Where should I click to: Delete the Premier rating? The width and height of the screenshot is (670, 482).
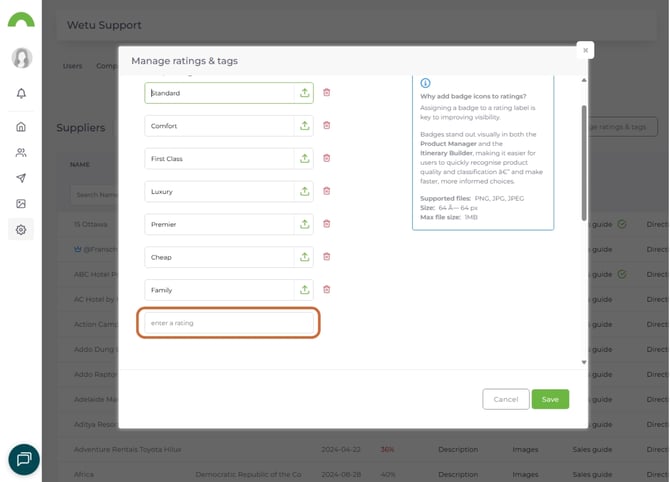click(326, 223)
